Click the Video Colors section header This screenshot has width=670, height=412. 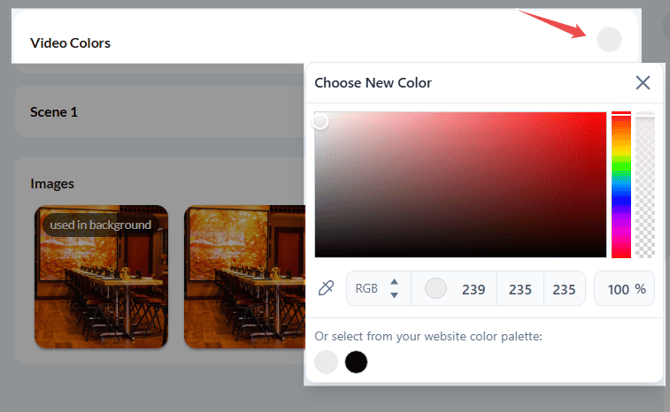70,43
